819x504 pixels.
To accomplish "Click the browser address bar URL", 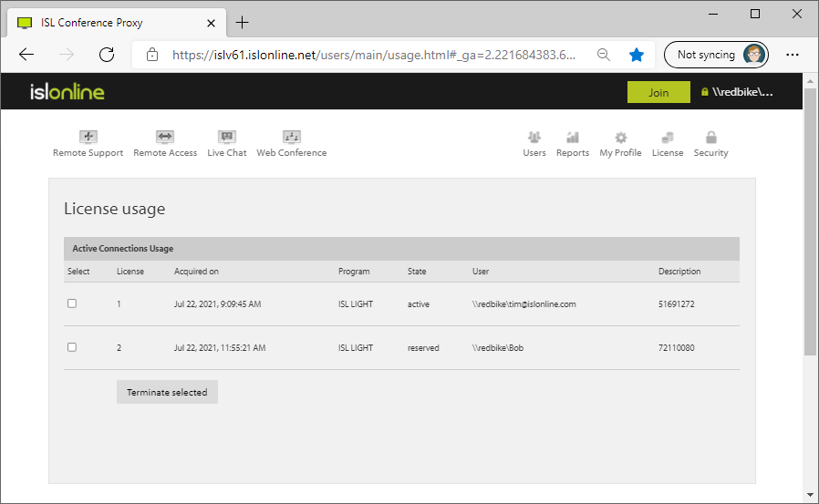I will click(374, 55).
